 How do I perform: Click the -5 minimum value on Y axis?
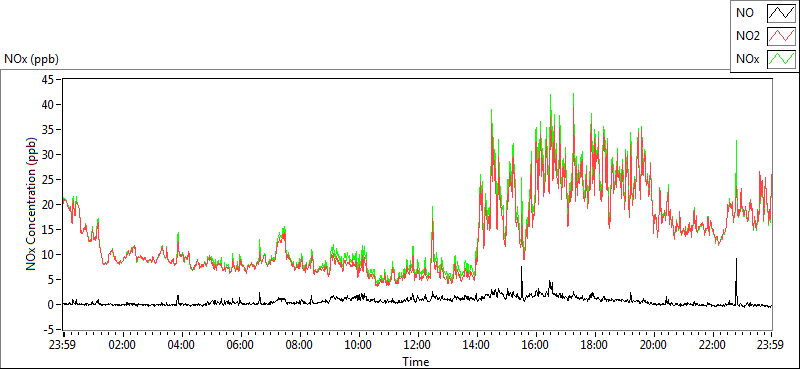pyautogui.click(x=50, y=330)
